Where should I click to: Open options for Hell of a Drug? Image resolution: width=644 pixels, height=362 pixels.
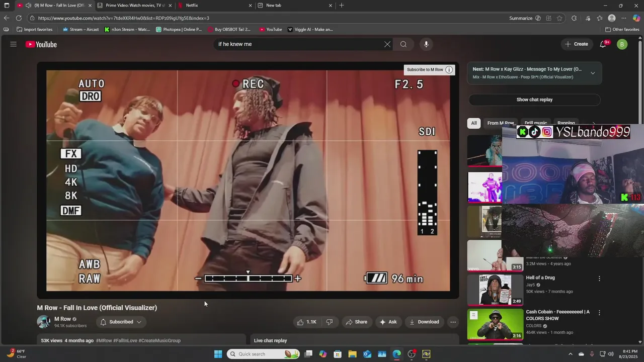pos(599,278)
